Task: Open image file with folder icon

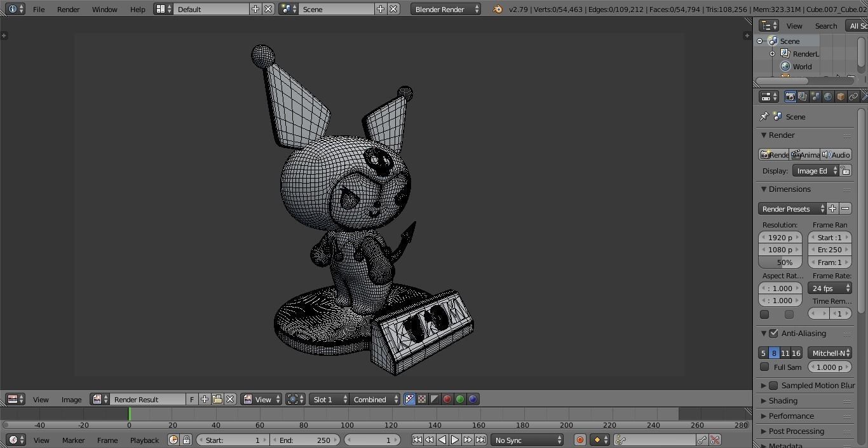Action: (217, 399)
